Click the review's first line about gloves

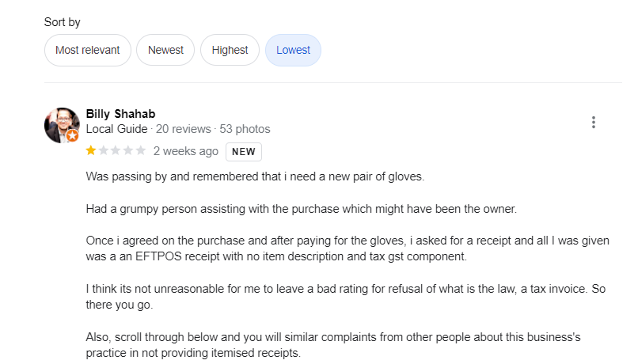click(255, 176)
